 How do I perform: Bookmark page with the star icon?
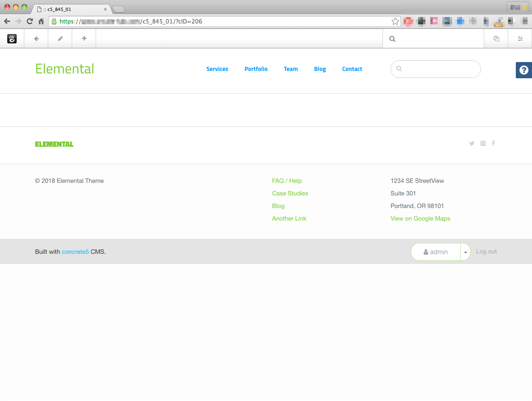(x=395, y=21)
